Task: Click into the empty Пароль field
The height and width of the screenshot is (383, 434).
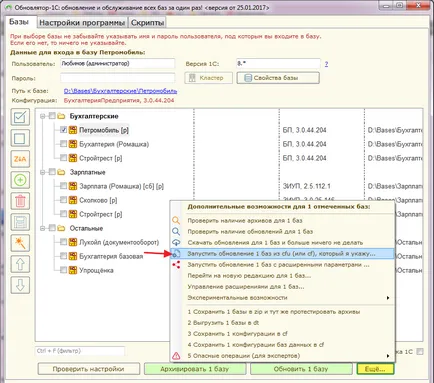Action: click(x=118, y=78)
